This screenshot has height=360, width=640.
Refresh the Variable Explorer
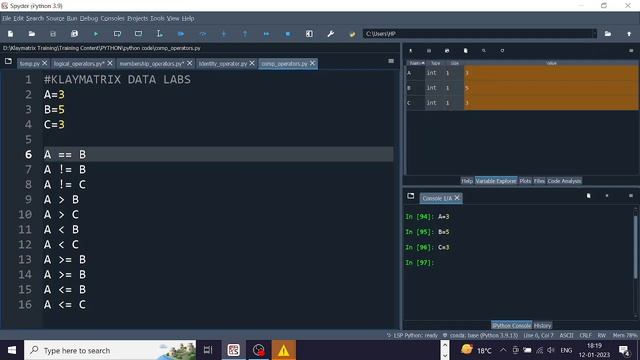click(x=502, y=51)
